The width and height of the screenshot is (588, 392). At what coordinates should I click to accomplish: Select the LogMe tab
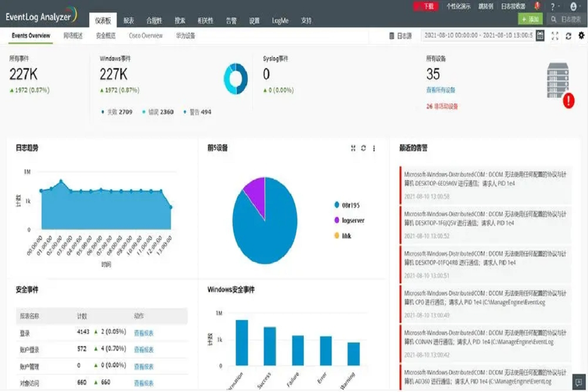280,21
